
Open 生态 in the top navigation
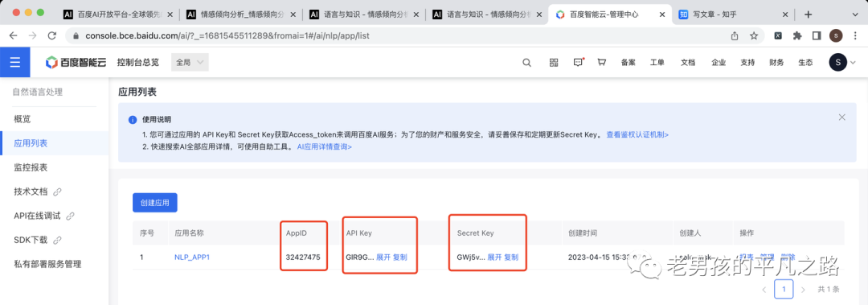click(x=805, y=63)
